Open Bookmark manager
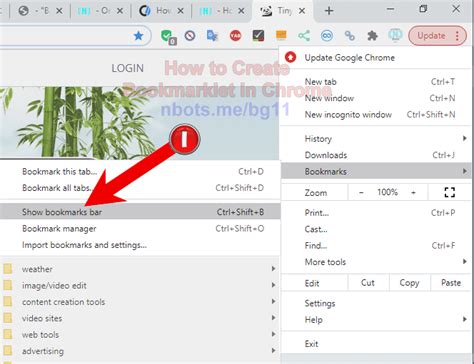Screen dimensions: 474x364 point(140,229)
